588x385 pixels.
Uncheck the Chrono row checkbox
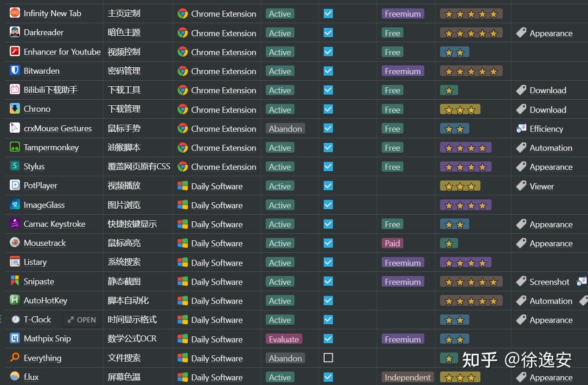[328, 109]
